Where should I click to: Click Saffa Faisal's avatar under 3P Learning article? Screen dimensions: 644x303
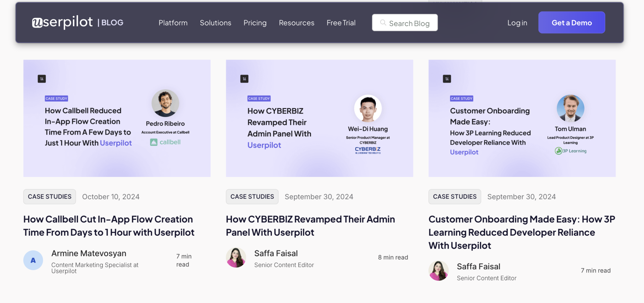[438, 271]
